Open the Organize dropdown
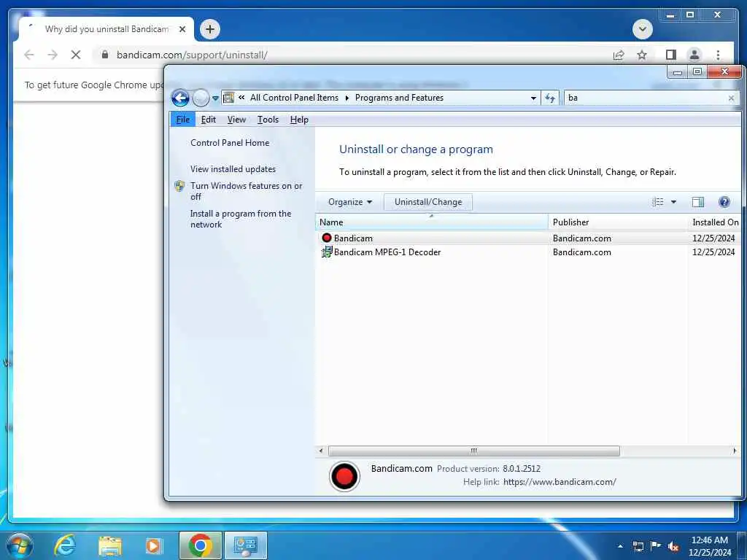 pyautogui.click(x=349, y=202)
